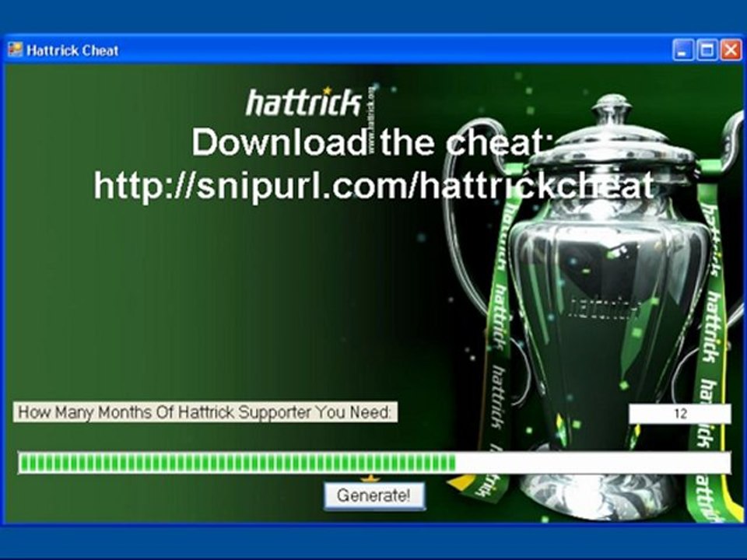This screenshot has height=560, width=747.
Task: Minimize the Hattrick Cheat window
Action: click(682, 50)
